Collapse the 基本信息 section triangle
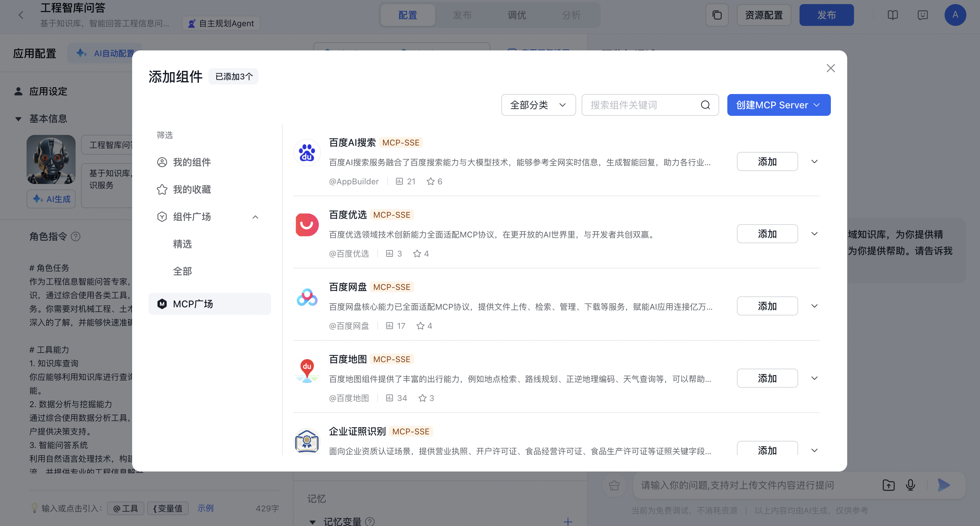Viewport: 980px width, 526px height. pos(18,119)
